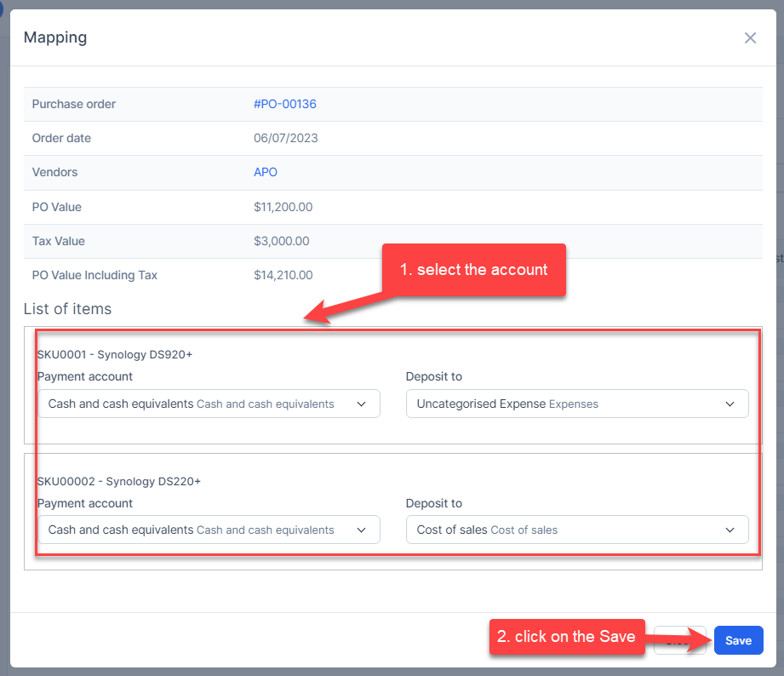The height and width of the screenshot is (676, 784).
Task: Click the SKU0001 - Synology DS920+ item label
Action: tap(115, 354)
